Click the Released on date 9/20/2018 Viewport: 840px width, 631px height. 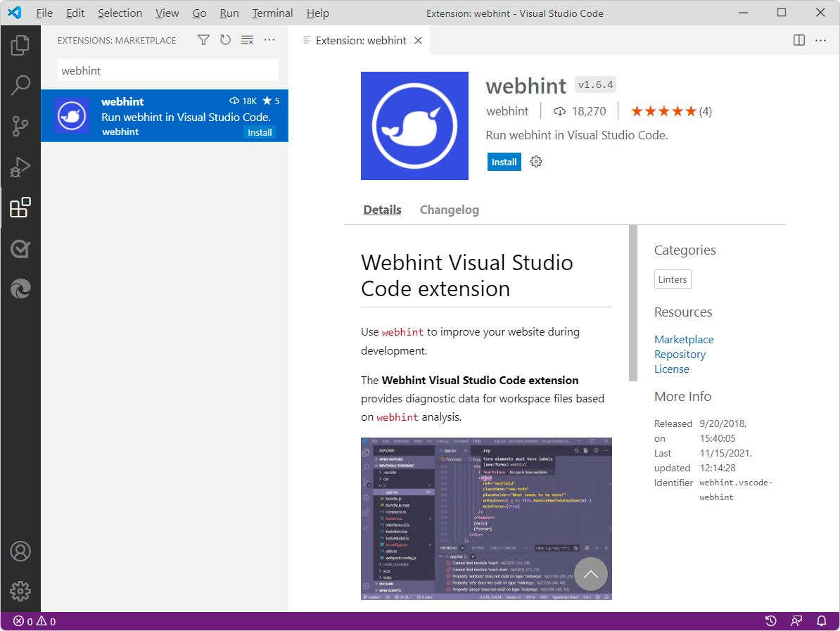pyautogui.click(x=723, y=431)
